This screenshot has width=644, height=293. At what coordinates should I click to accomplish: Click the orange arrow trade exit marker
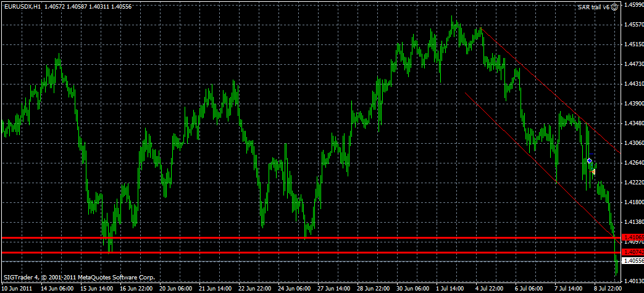coord(593,171)
